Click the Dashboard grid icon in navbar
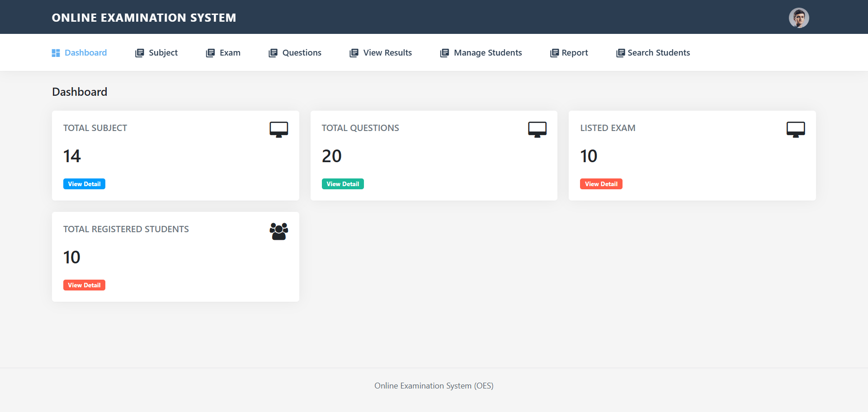Image resolution: width=868 pixels, height=412 pixels. click(56, 53)
